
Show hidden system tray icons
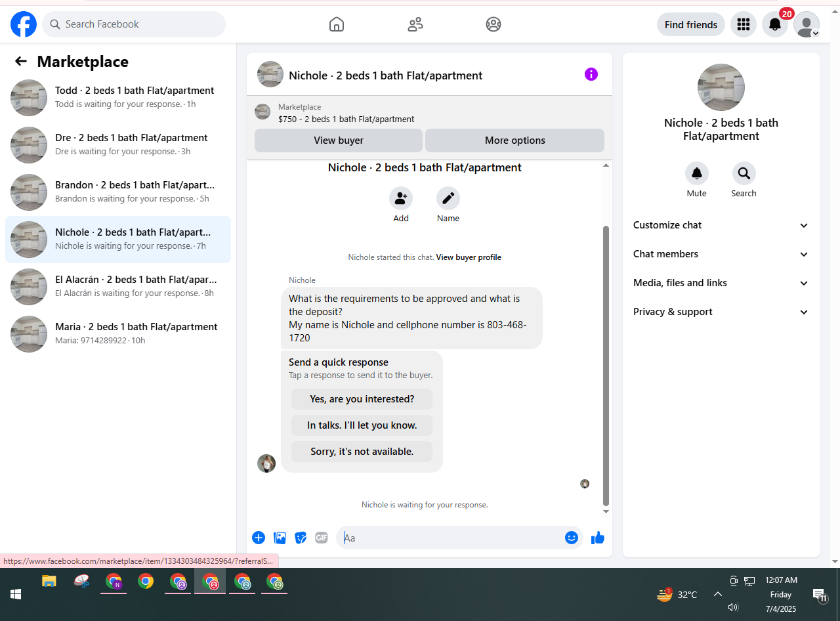click(718, 594)
